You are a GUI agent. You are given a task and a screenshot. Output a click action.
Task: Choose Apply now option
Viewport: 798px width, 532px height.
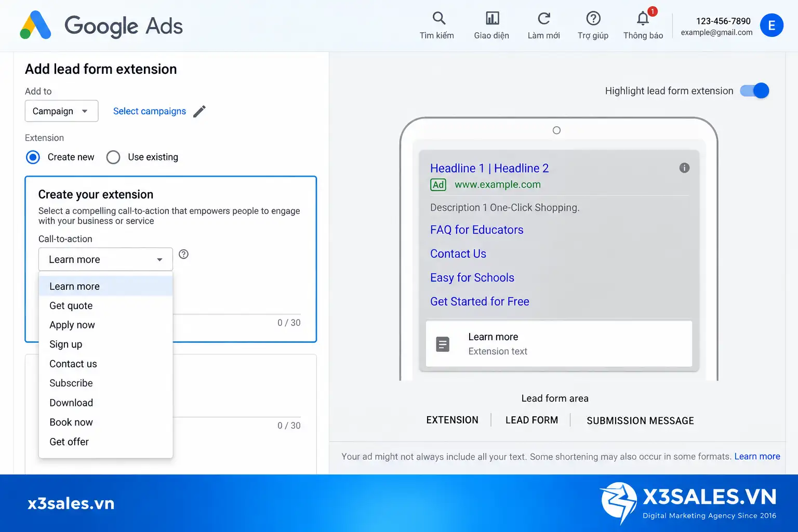tap(105, 325)
